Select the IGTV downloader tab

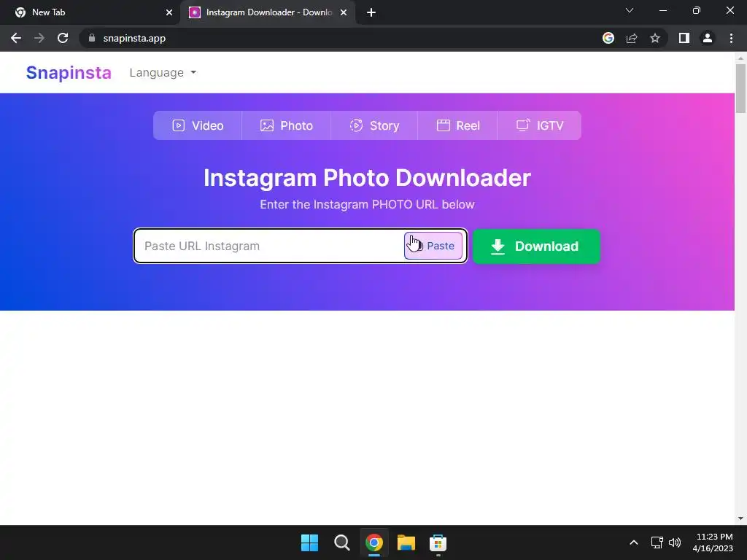(x=540, y=125)
